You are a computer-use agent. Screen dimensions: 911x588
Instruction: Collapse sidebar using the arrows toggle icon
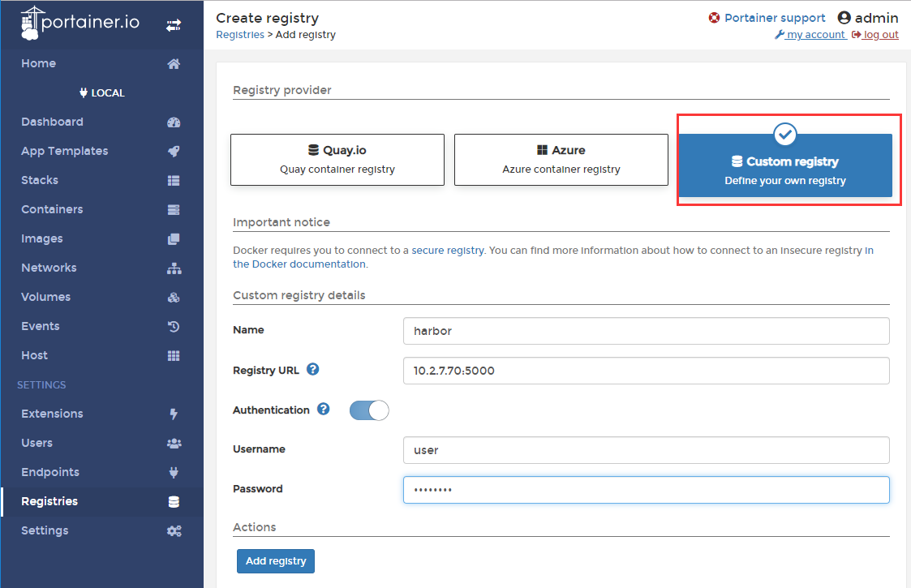click(173, 25)
